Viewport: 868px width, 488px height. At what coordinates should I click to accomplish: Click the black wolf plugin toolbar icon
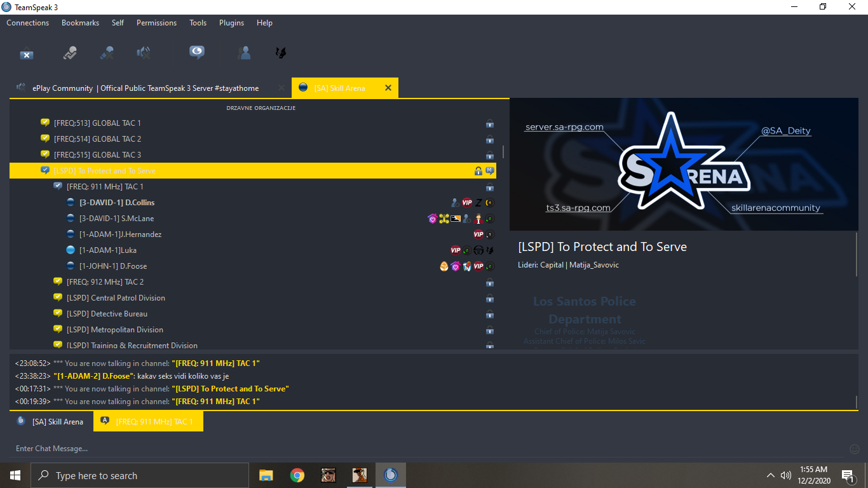(280, 53)
